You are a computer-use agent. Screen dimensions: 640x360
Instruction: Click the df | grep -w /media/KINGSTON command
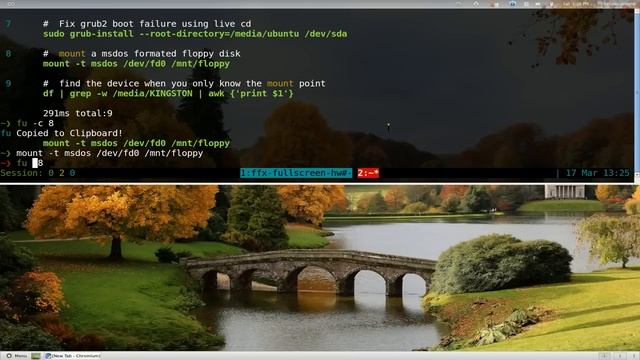[x=168, y=93]
